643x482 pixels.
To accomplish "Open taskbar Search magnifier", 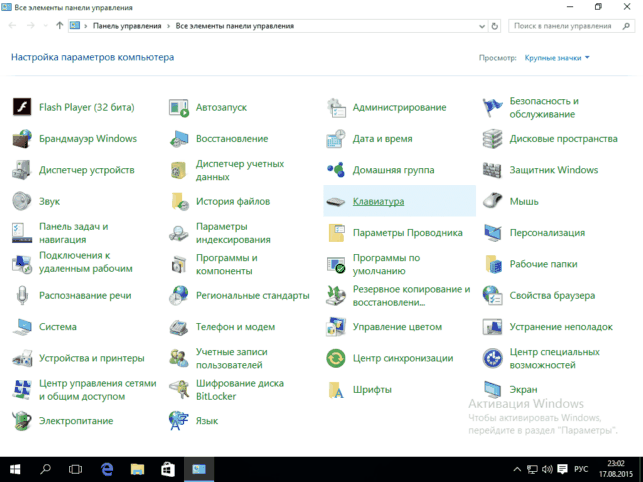I will [46, 469].
